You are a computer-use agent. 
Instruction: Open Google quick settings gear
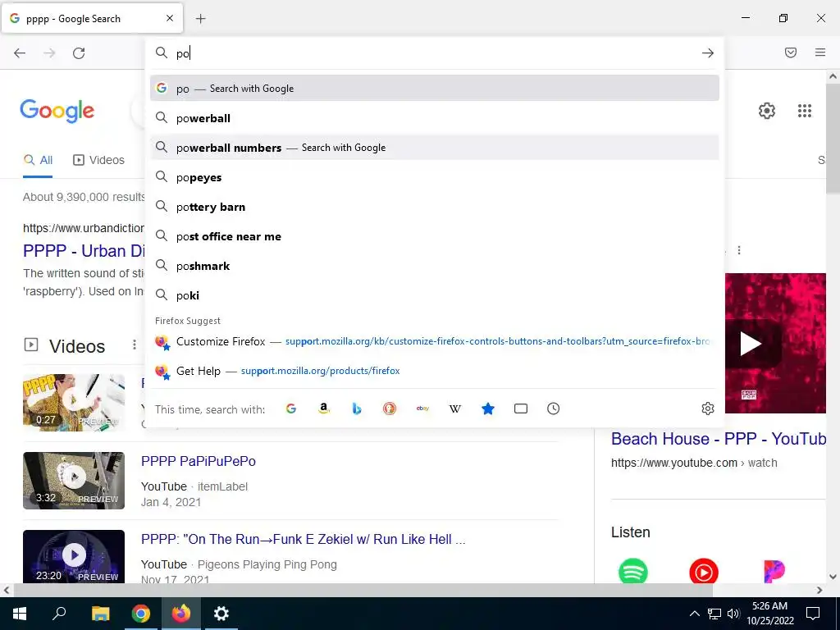coord(767,111)
